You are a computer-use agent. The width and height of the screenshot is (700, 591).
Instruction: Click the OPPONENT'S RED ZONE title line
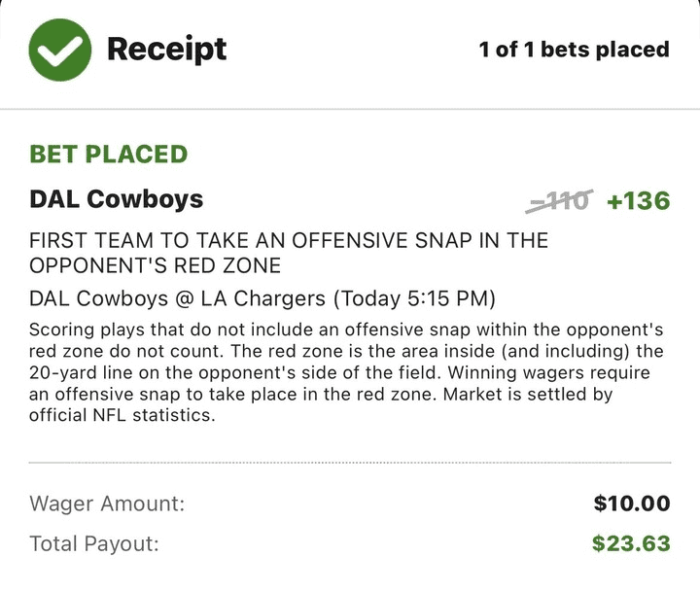coord(155,265)
